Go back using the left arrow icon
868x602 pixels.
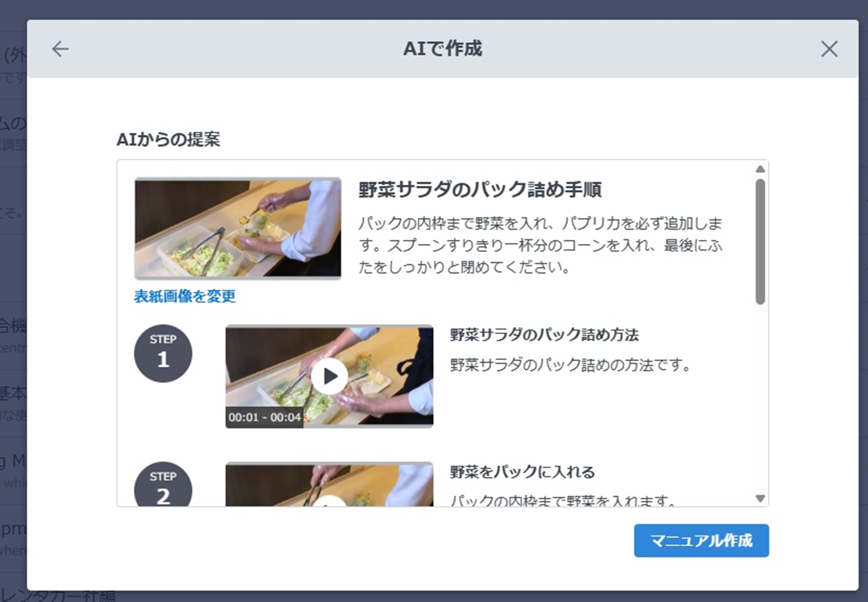[60, 49]
